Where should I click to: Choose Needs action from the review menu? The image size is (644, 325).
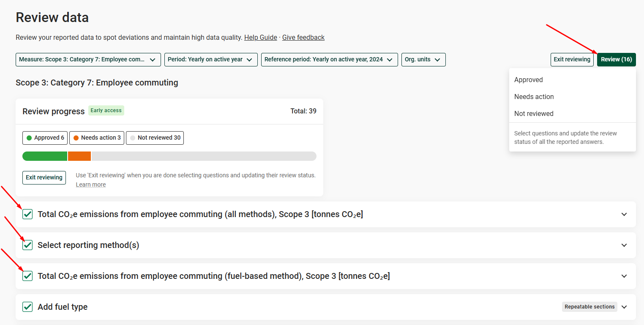[x=534, y=97]
